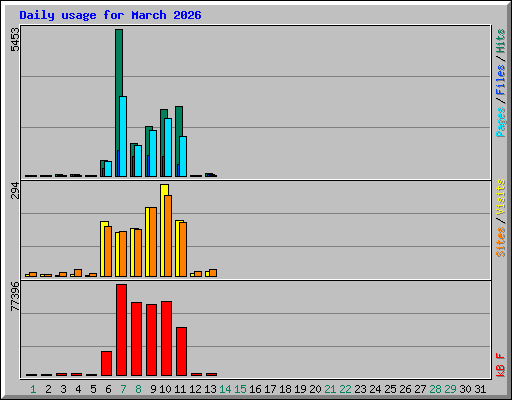Click the red KBytes bar for day 9
Image resolution: width=512 pixels, height=400 pixels.
point(152,340)
